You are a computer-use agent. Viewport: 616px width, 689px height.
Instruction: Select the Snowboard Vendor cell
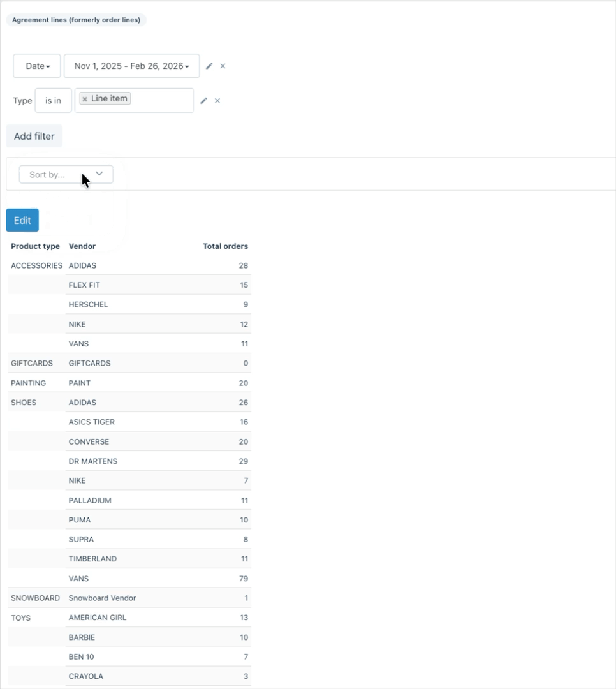point(103,598)
